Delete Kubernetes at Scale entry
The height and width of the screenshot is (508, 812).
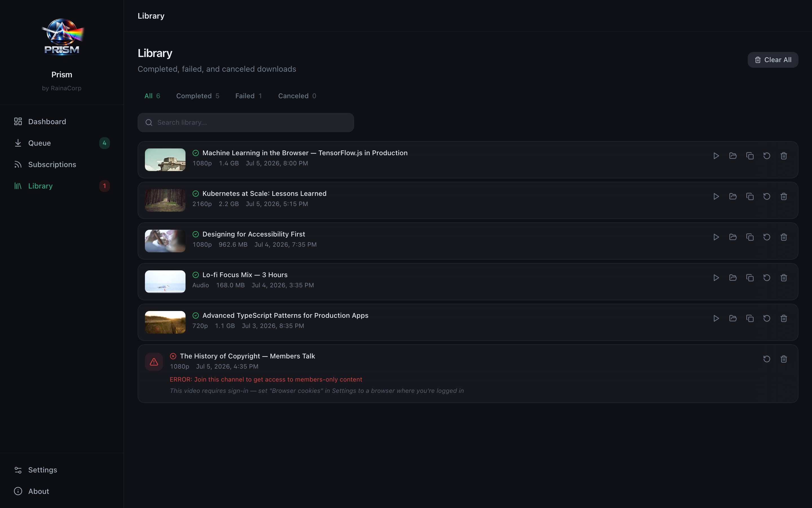coord(784,196)
